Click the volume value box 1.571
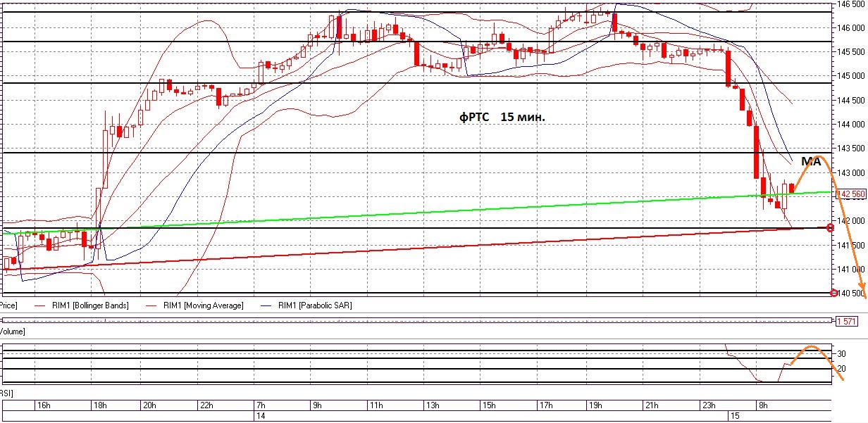Viewport: 868px width, 423px height. (x=847, y=321)
